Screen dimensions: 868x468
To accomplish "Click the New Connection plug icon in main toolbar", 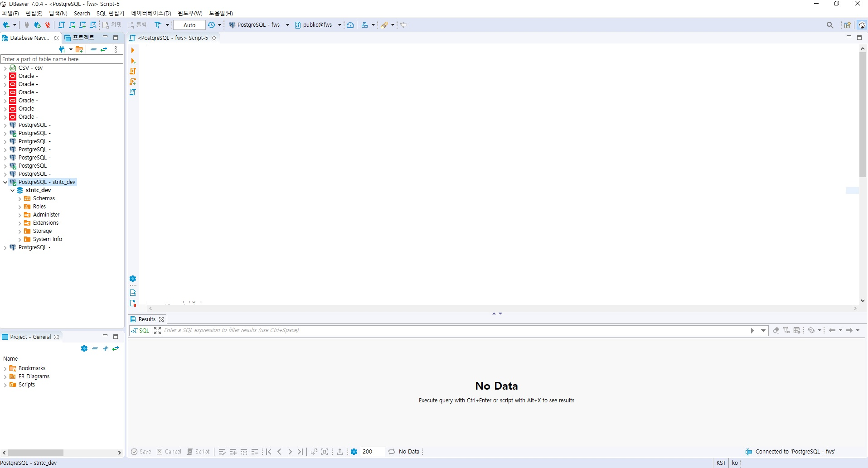I will coord(6,25).
